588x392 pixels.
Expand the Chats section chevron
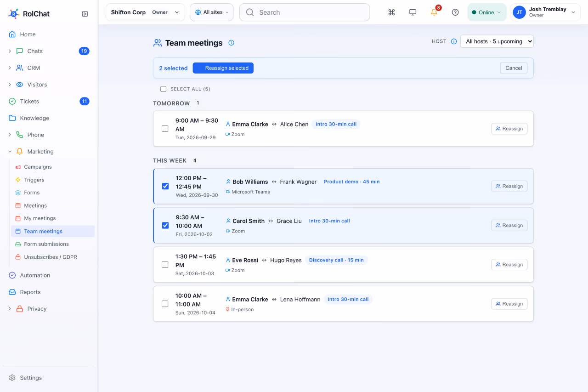pos(10,51)
